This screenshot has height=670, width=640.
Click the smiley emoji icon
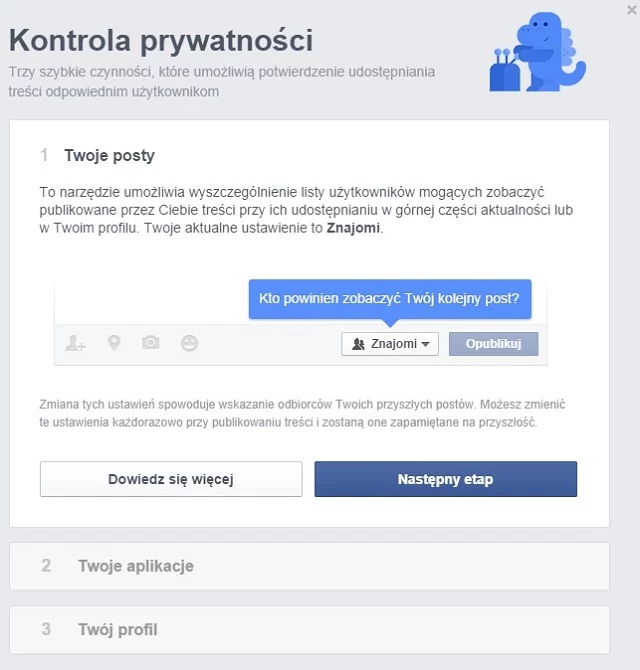pyautogui.click(x=189, y=343)
